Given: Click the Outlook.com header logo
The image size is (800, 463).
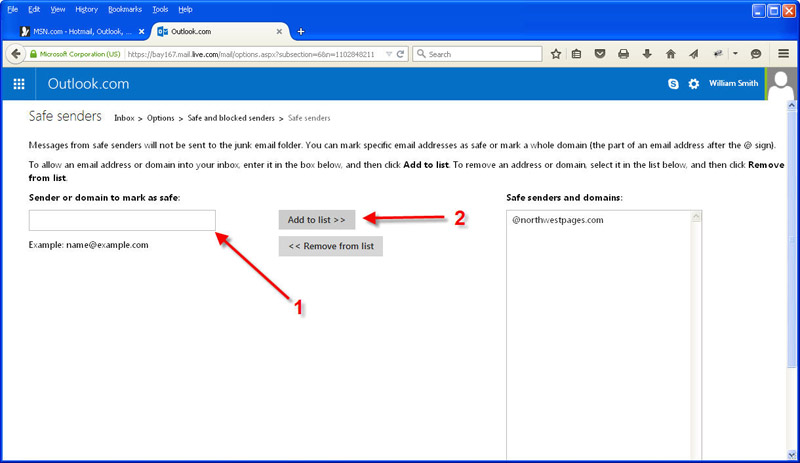Looking at the screenshot, I should [x=88, y=84].
